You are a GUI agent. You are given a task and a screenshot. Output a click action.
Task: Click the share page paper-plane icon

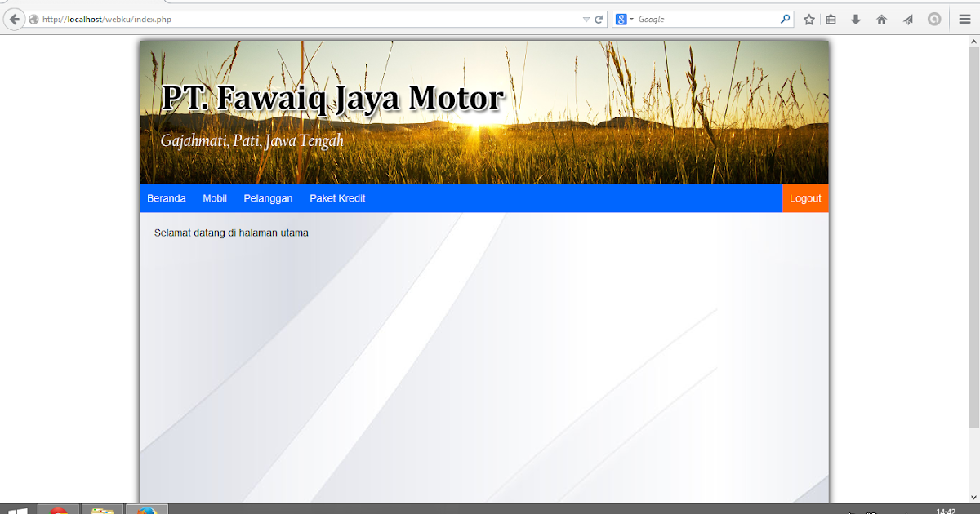(908, 19)
